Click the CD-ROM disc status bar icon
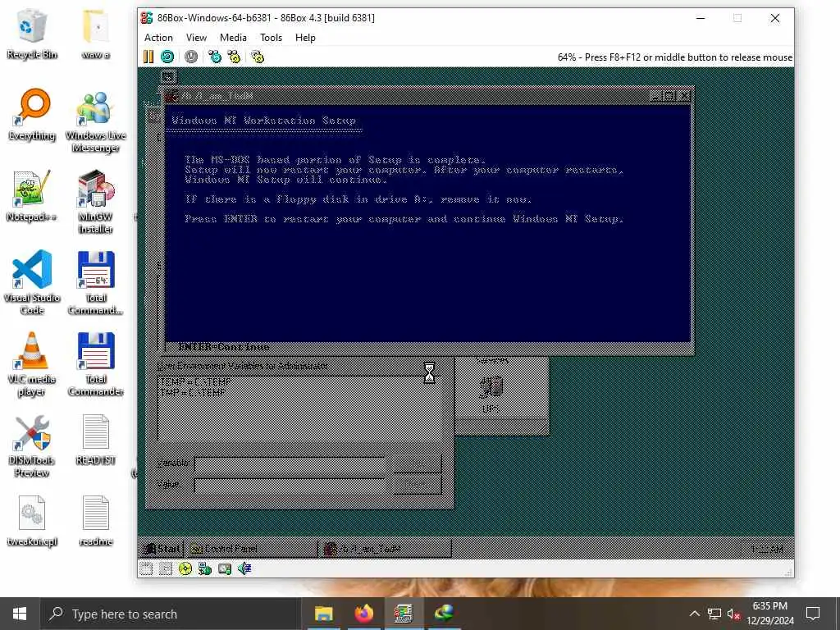This screenshot has height=630, width=840. click(185, 569)
